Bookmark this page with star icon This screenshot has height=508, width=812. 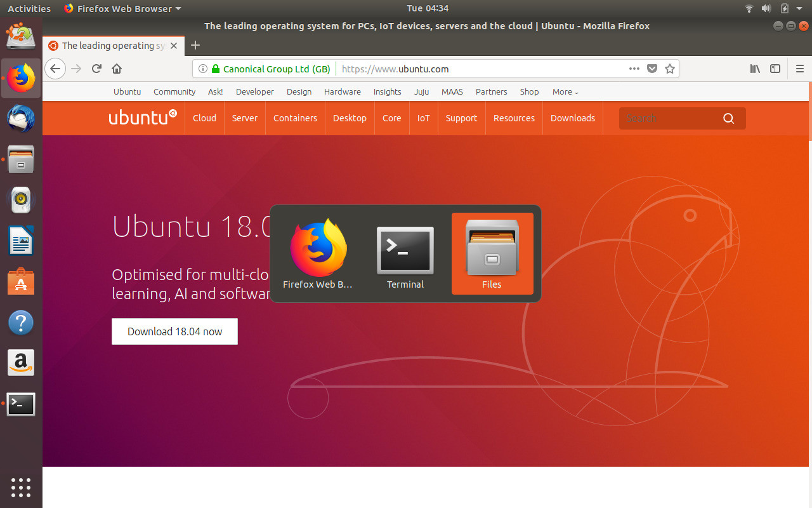[670, 69]
